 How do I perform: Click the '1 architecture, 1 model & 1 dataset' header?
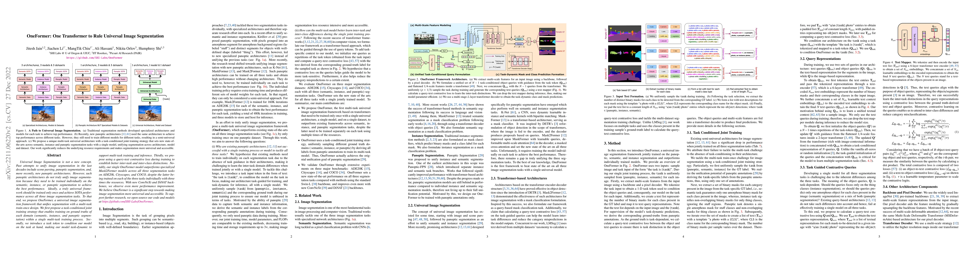(x=151, y=65)
